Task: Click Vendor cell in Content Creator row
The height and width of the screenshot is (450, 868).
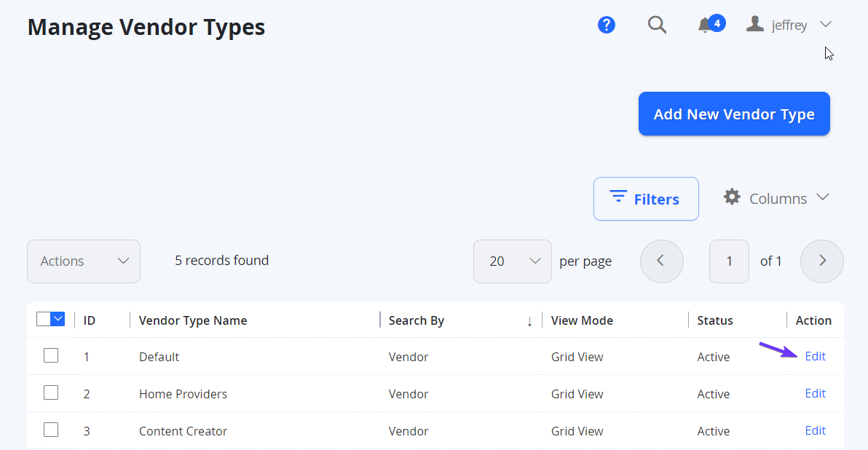Action: [x=408, y=431]
